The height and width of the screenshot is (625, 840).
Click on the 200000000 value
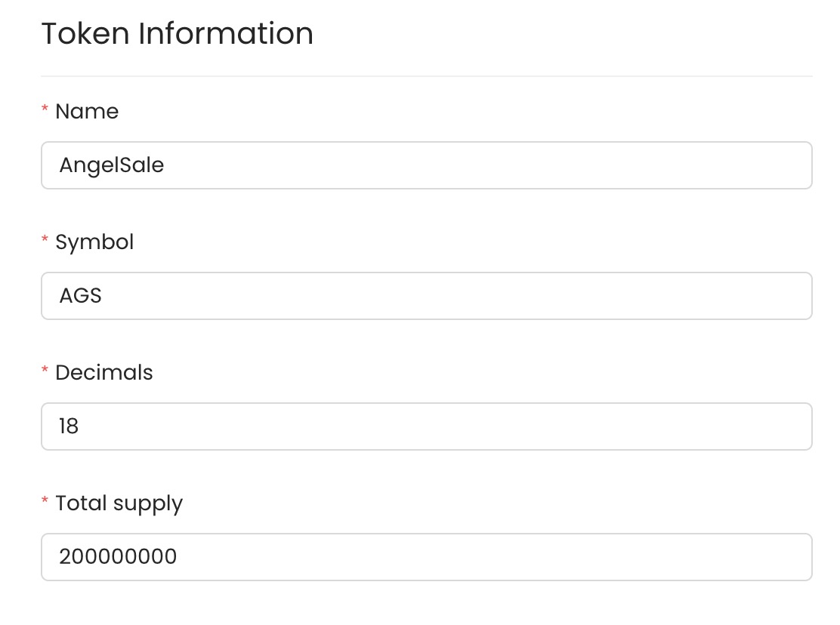pos(118,557)
